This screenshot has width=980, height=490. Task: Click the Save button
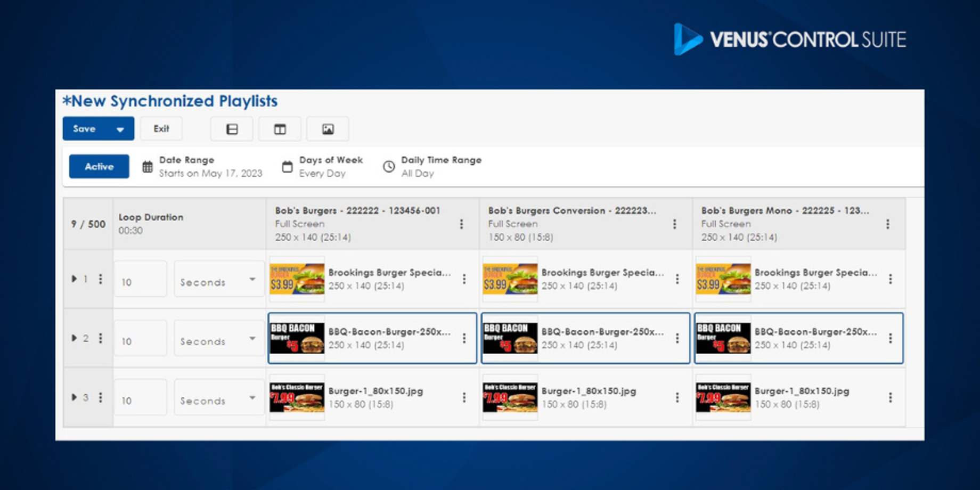tap(85, 129)
